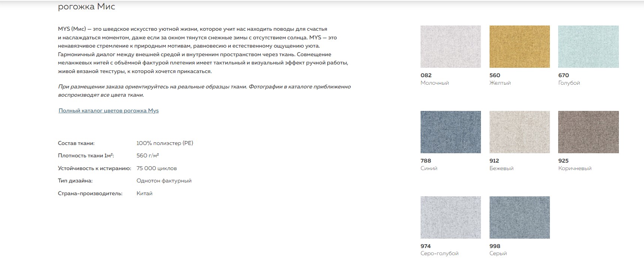The width and height of the screenshot is (644, 278).
Task: Click the '100% полиэстер (PE)' value
Action: click(x=165, y=143)
